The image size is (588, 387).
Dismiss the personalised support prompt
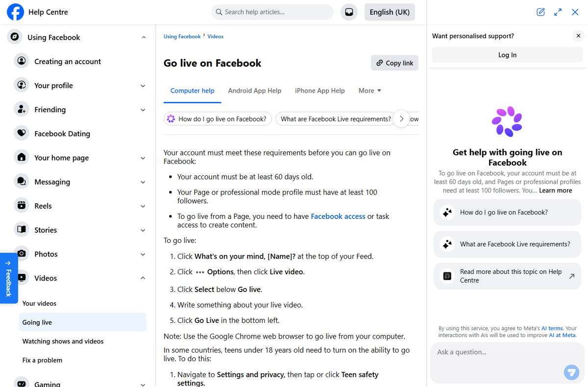578,36
